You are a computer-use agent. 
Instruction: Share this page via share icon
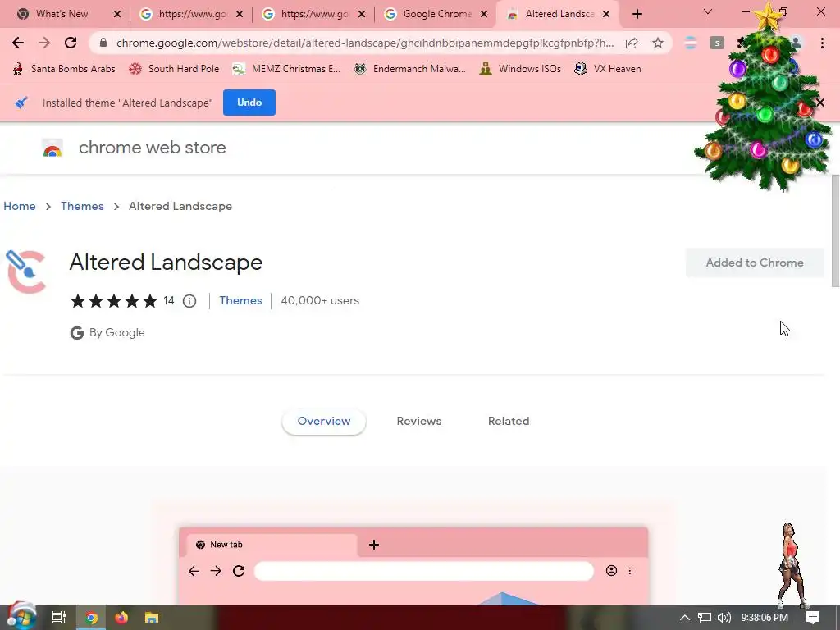click(632, 43)
